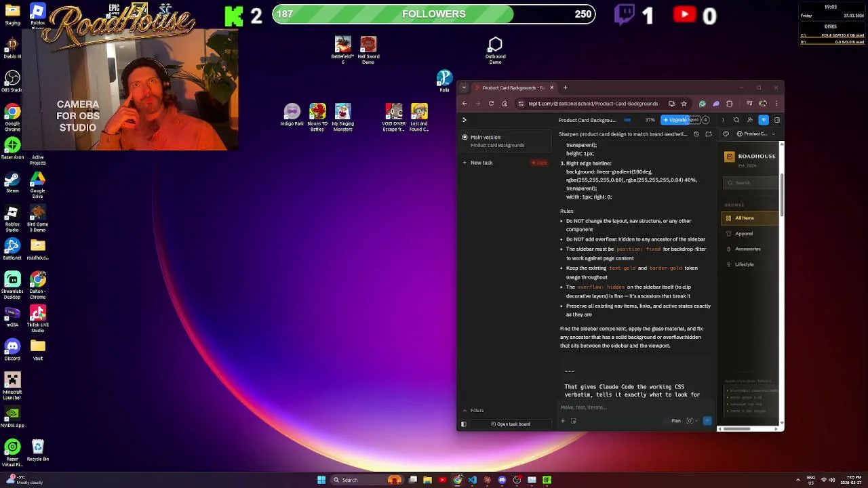Click the browser back arrow
The height and width of the screenshot is (488, 868).
[465, 104]
